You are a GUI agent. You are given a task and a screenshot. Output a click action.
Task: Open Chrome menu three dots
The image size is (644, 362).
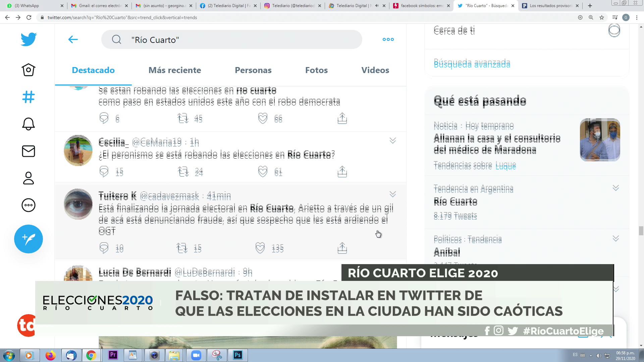coord(637,17)
